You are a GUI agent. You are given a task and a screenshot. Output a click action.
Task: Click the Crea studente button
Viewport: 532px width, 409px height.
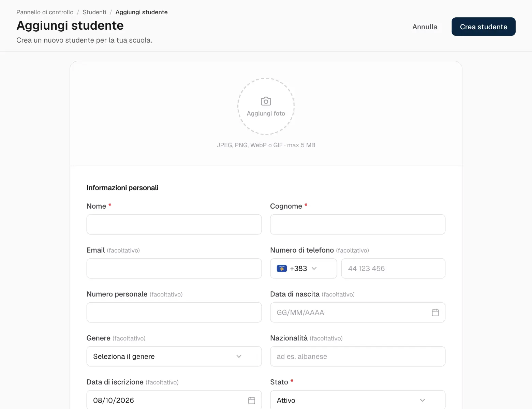point(484,27)
